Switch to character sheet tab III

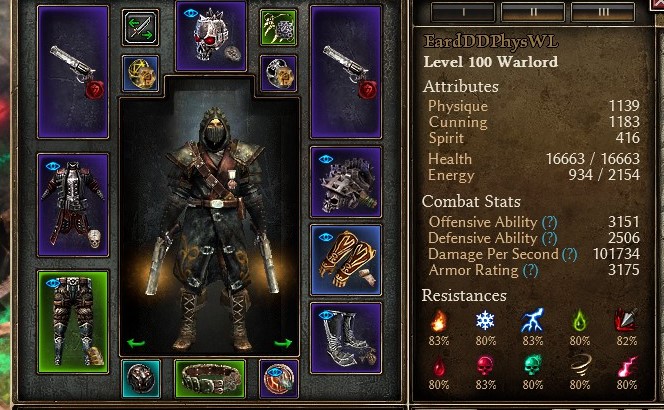pos(603,12)
